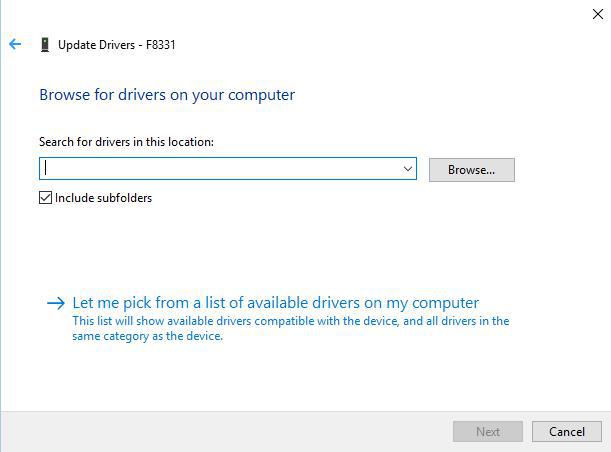Click the F8331 device icon in the title
The width and height of the screenshot is (611, 452).
pos(44,45)
